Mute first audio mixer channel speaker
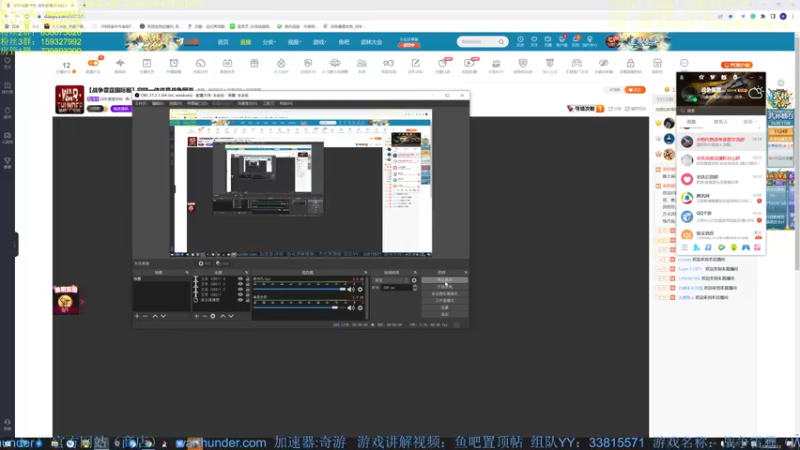The image size is (800, 450). [351, 289]
